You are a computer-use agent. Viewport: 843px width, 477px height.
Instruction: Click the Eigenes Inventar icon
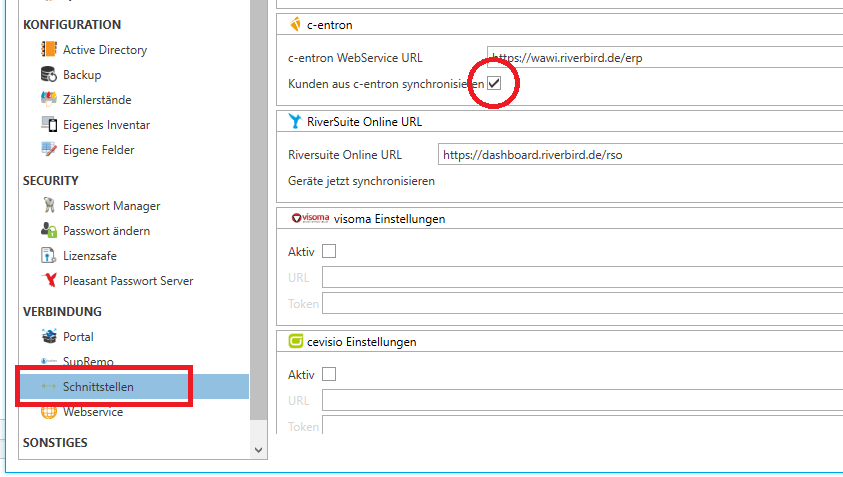[49, 125]
